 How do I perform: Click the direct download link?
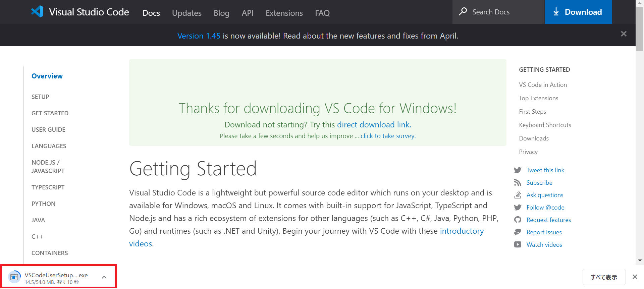tap(374, 125)
